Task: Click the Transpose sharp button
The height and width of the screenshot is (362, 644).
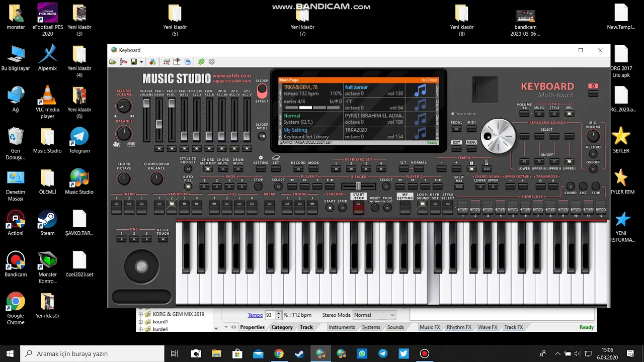Action: click(x=553, y=187)
